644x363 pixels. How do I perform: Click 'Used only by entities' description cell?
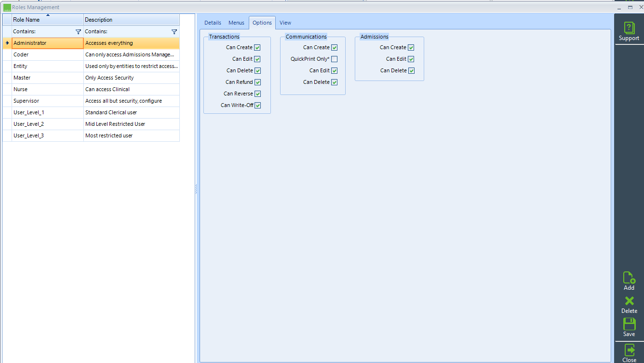click(132, 66)
